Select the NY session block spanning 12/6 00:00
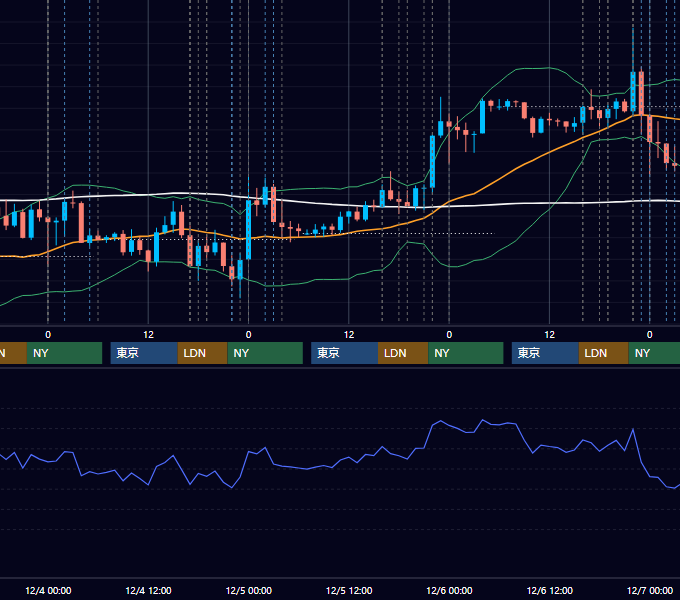 click(466, 353)
